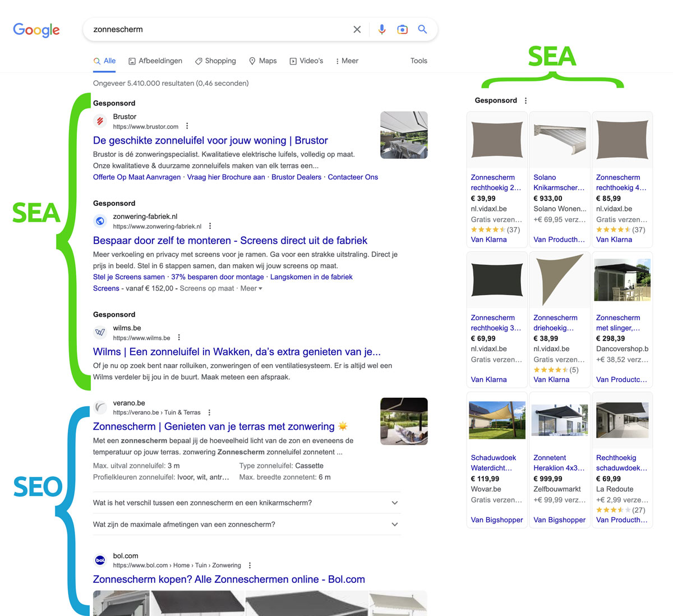Open options menu beside verano.be URL
This screenshot has height=616, width=673.
pyautogui.click(x=209, y=412)
